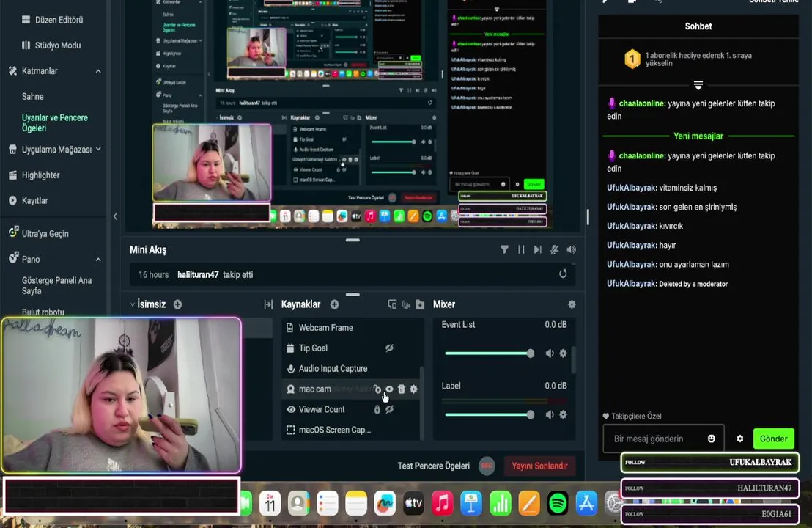Open Gösterge Paneli Ana Sayfa
This screenshot has width=812, height=528.
[x=57, y=285]
